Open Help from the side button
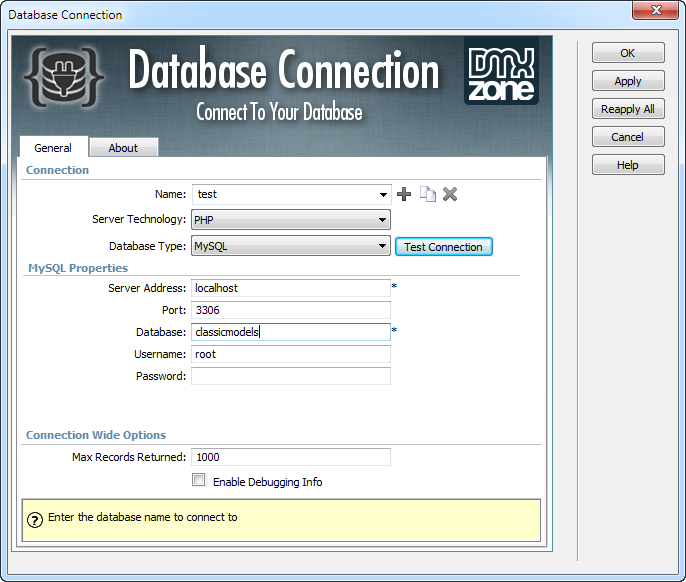686x582 pixels. click(628, 165)
